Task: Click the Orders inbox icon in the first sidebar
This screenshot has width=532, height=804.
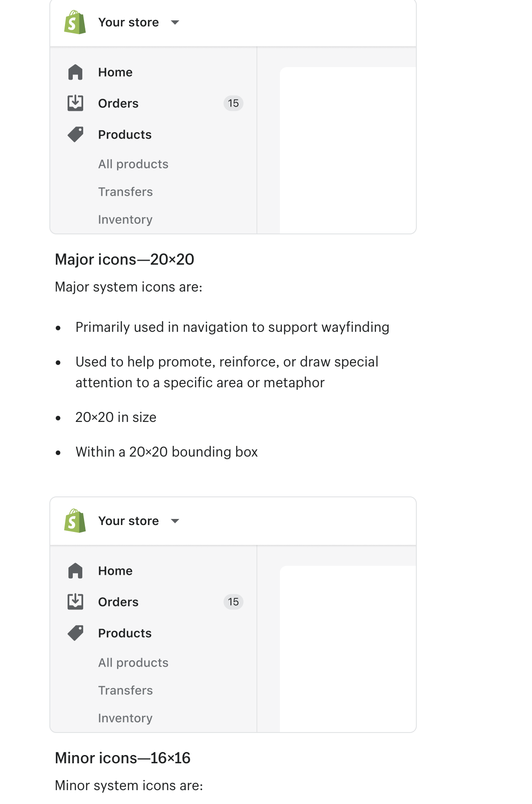Action: click(75, 103)
